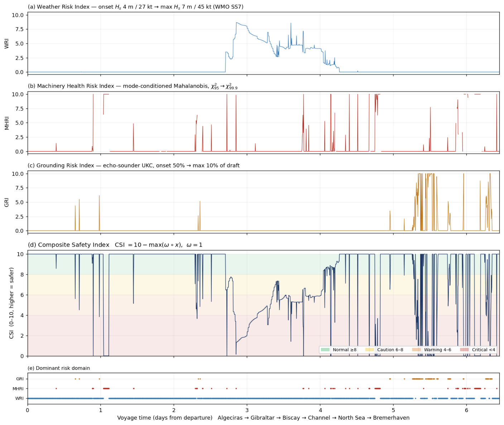Click x-axis tick label '5' on the bottom axis

point(393,410)
